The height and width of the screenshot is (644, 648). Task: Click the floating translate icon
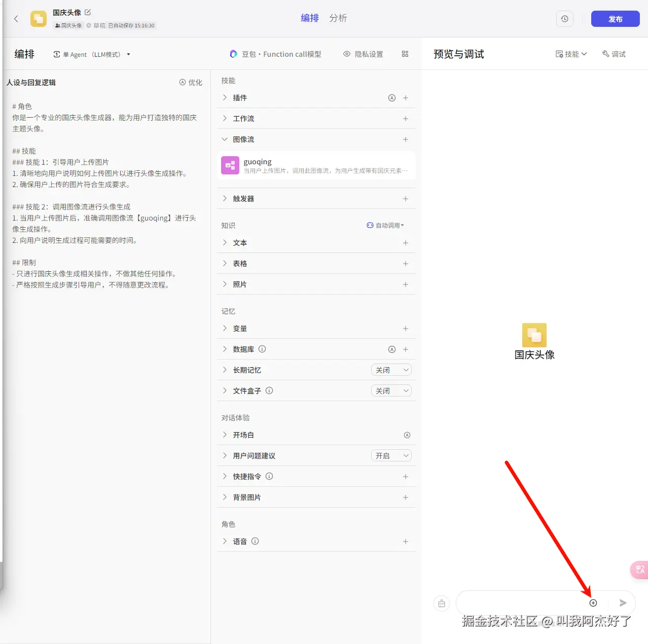(640, 569)
